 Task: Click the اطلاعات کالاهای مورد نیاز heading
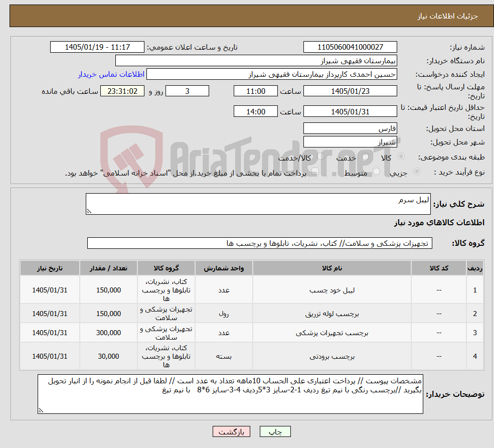[x=439, y=223]
